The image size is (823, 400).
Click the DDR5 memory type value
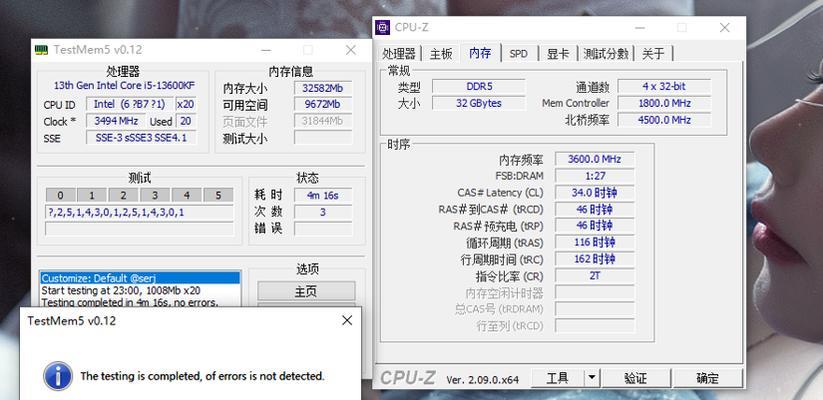tap(479, 86)
